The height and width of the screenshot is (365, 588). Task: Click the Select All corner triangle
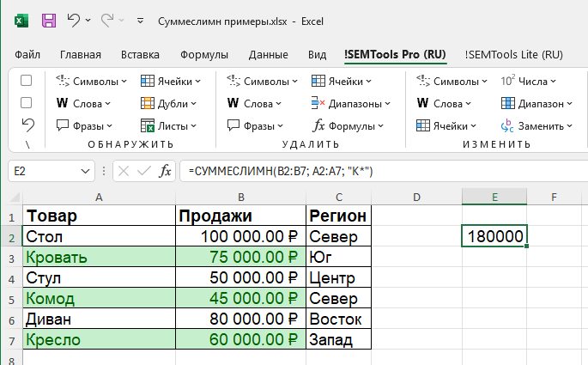tap(15, 197)
